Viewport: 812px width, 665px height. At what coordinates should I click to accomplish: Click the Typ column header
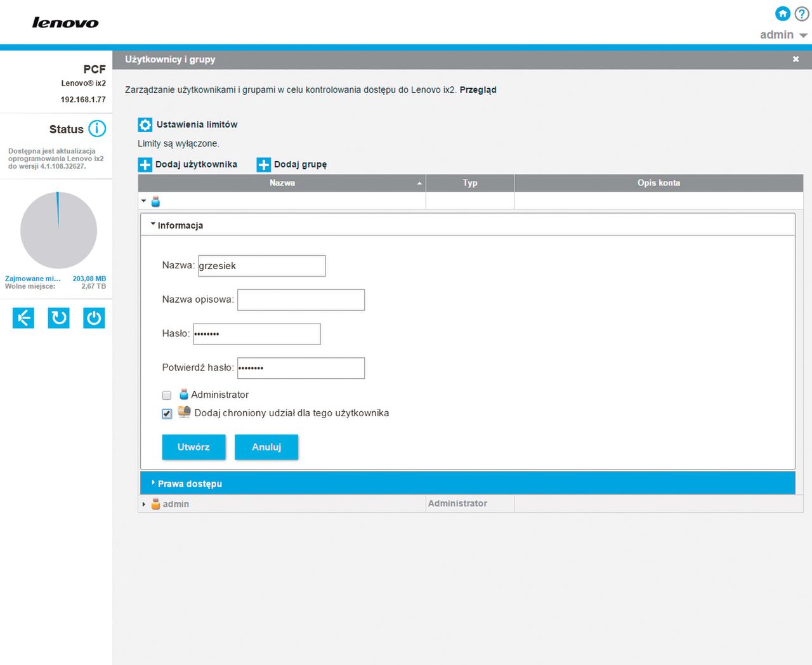tap(470, 183)
